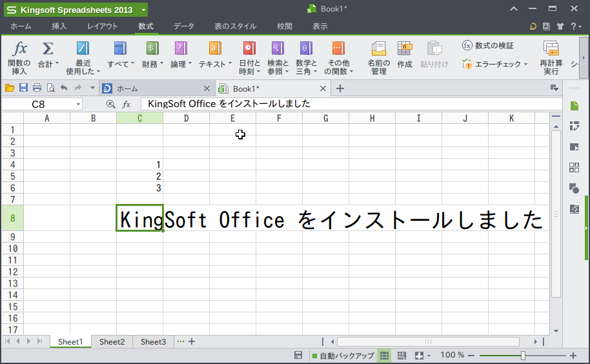Open the ホーム ribbon tab
Image resolution: width=590 pixels, height=364 pixels.
[21, 26]
